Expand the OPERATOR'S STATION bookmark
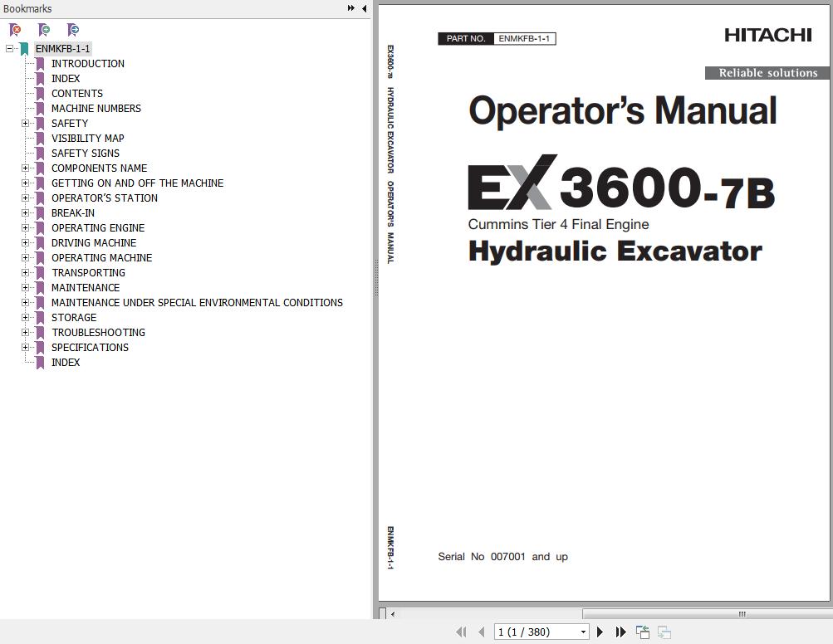Image resolution: width=833 pixels, height=644 pixels. click(x=25, y=198)
